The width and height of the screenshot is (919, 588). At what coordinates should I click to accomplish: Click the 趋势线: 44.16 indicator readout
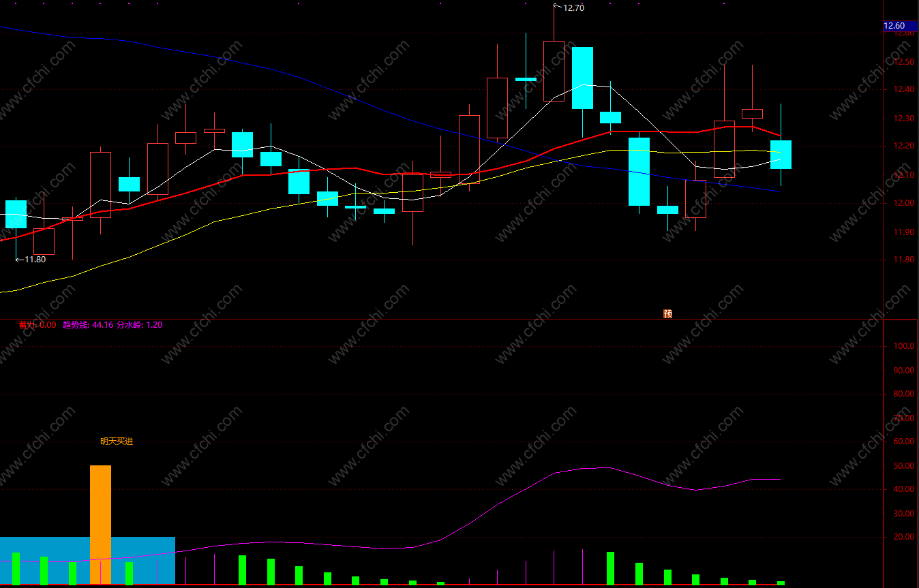point(88,325)
